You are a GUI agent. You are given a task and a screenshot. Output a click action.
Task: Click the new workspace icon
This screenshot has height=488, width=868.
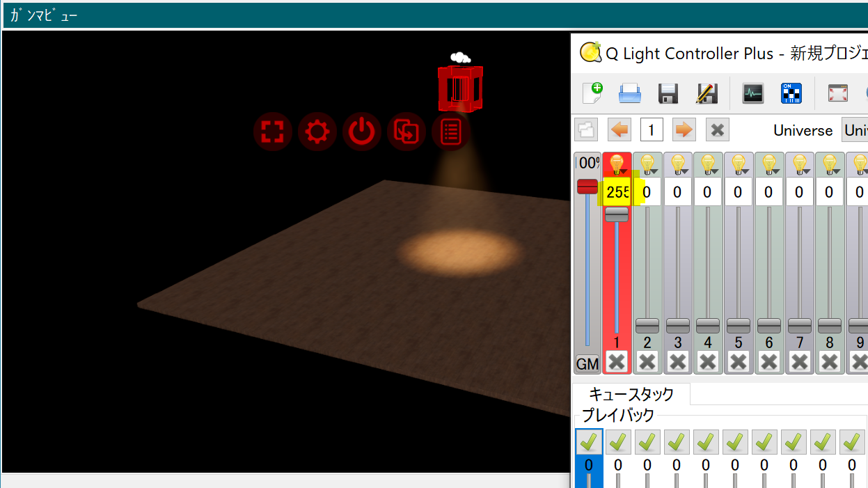[592, 93]
